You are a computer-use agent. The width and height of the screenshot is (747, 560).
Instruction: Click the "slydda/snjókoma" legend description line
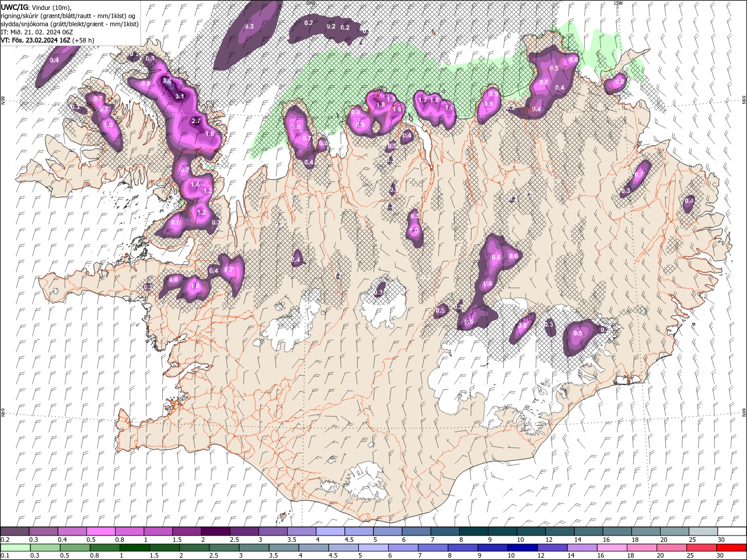69,23
